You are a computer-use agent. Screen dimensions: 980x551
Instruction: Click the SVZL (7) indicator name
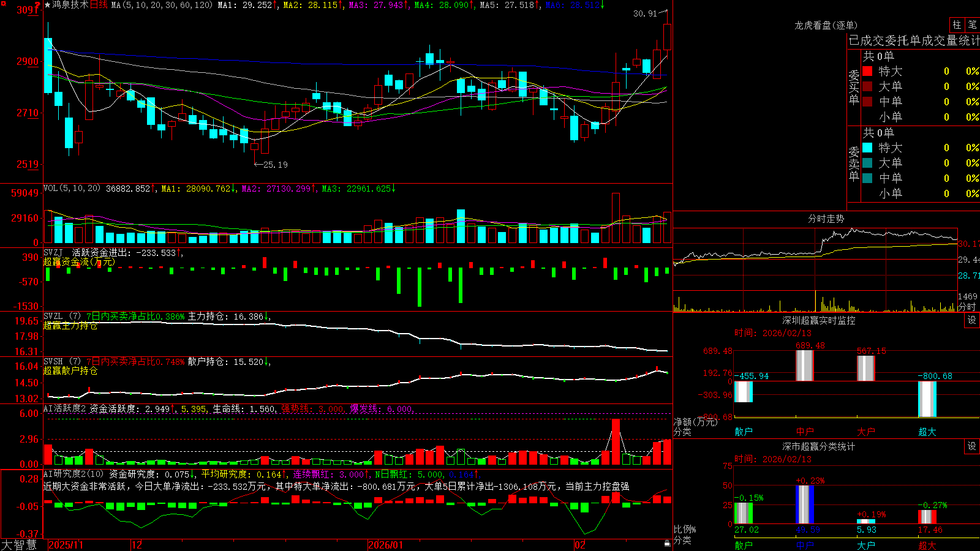click(62, 317)
